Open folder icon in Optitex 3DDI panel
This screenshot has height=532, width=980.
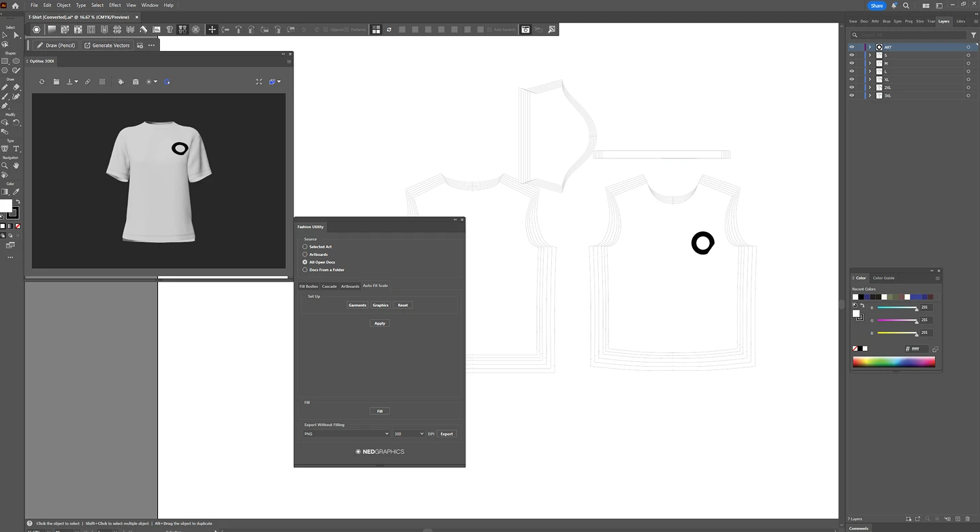click(x=56, y=82)
